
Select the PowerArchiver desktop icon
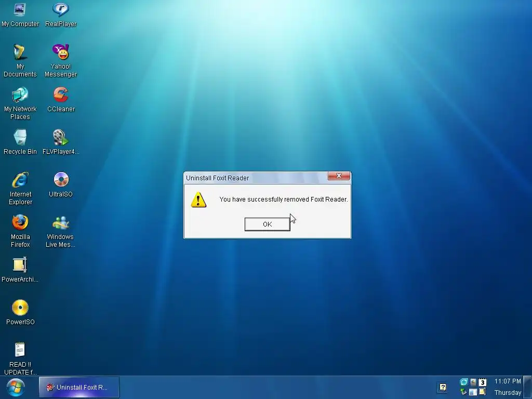point(20,270)
